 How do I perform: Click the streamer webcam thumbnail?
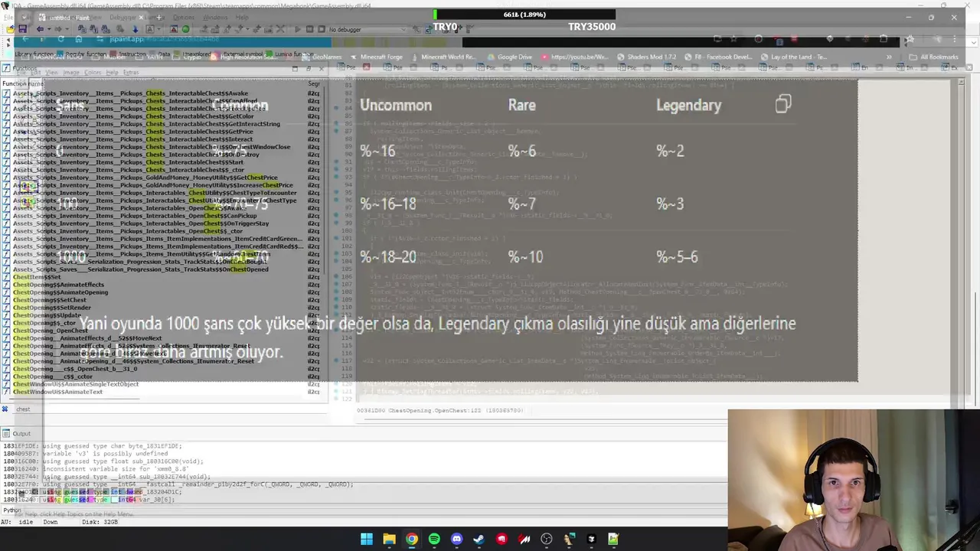pyautogui.click(x=854, y=480)
